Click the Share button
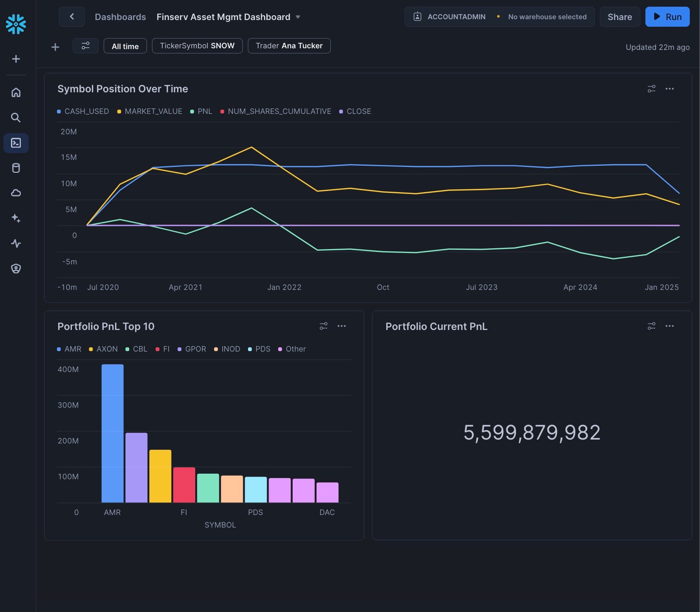This screenshot has height=612, width=700. coord(619,17)
